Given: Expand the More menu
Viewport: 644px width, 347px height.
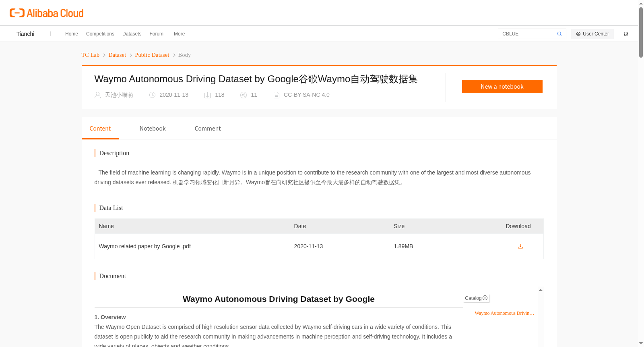Looking at the screenshot, I should [x=180, y=34].
